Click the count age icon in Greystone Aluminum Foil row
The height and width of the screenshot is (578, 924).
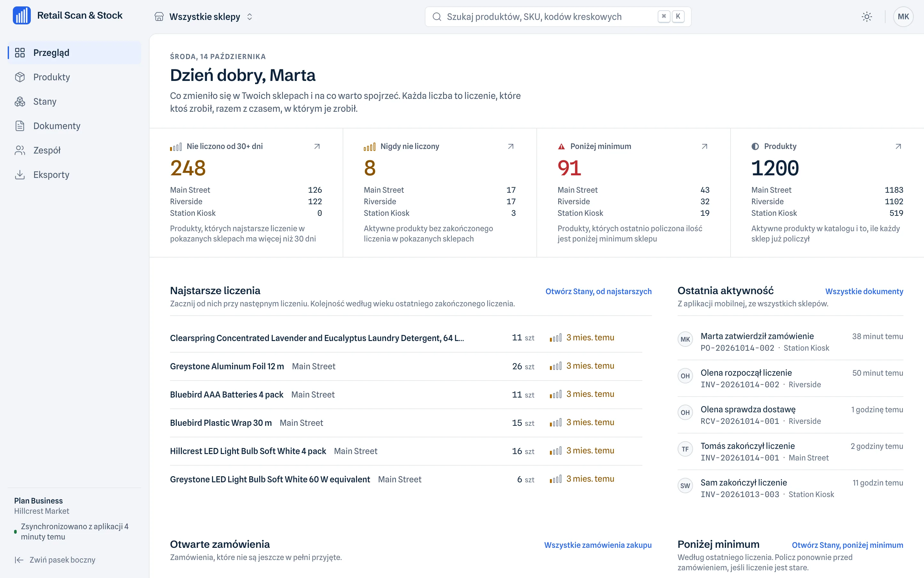tap(556, 366)
